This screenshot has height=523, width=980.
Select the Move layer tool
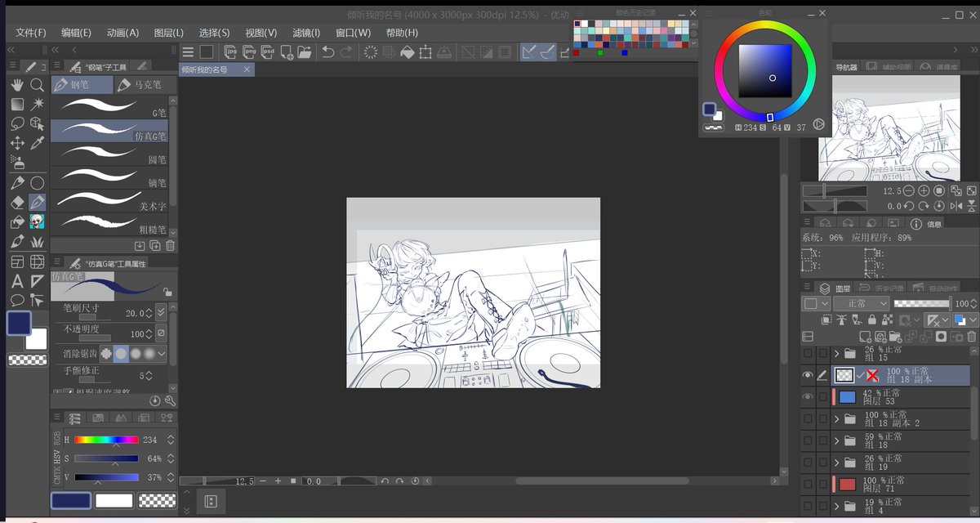17,143
